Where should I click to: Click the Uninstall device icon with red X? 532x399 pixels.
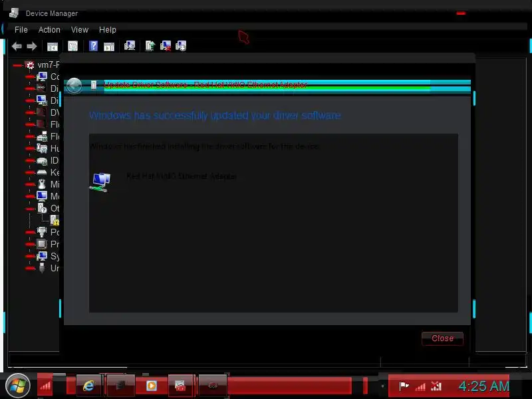pyautogui.click(x=166, y=46)
